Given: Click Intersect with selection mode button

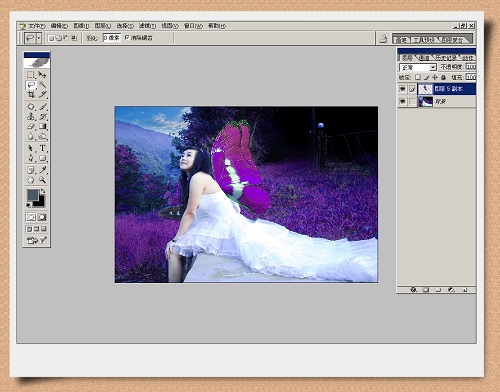Looking at the screenshot, I should coord(74,38).
